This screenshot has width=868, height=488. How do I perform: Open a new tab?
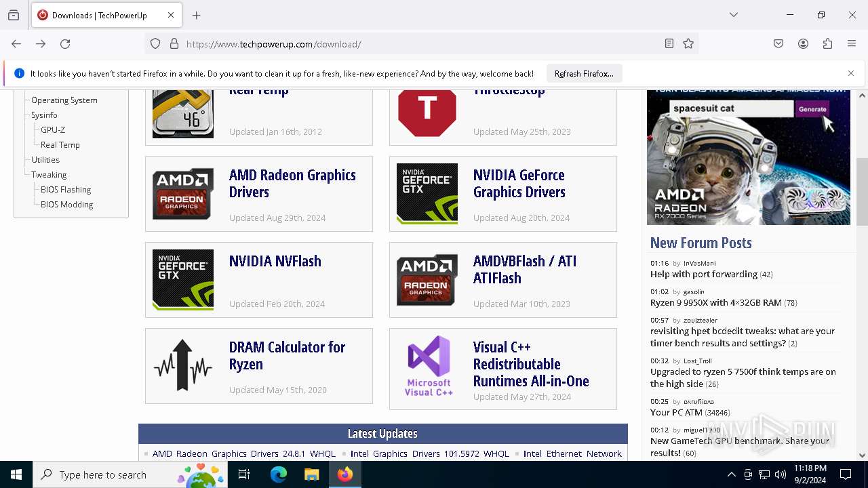point(197,15)
